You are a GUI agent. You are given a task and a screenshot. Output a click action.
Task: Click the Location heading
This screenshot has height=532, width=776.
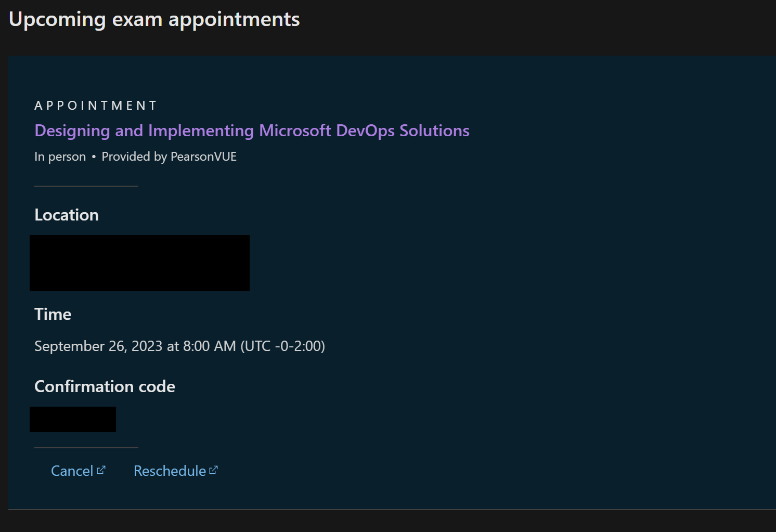pyautogui.click(x=67, y=215)
